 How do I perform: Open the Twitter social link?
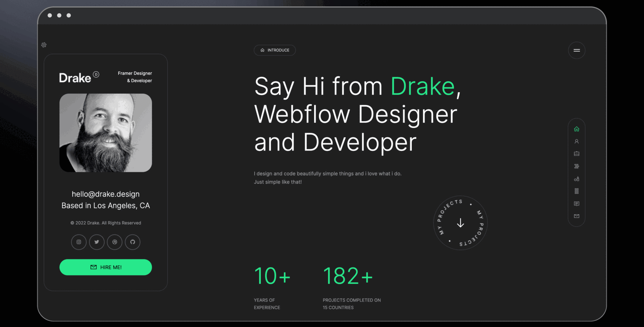pos(97,242)
